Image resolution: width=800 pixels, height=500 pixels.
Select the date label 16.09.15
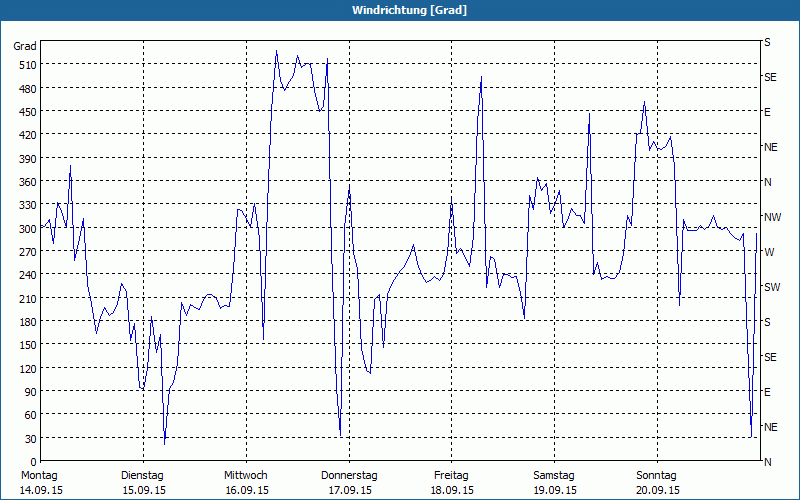[247, 490]
